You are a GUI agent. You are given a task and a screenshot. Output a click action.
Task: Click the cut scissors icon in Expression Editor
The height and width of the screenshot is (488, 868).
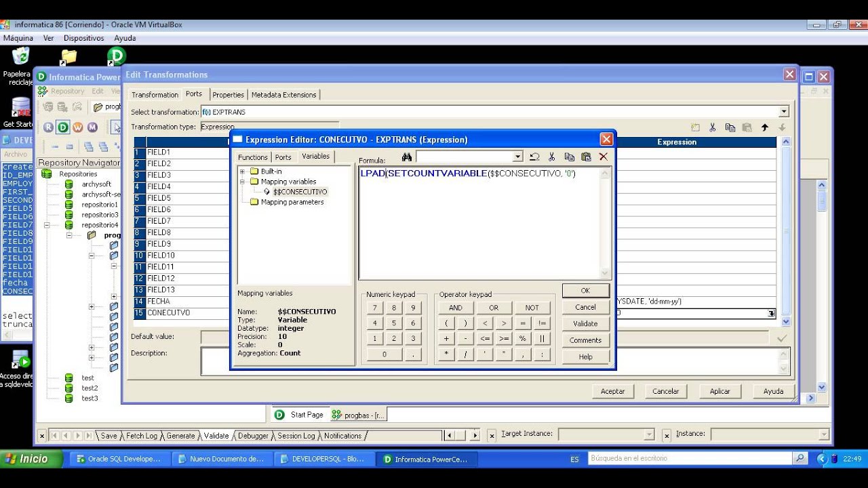[552, 157]
